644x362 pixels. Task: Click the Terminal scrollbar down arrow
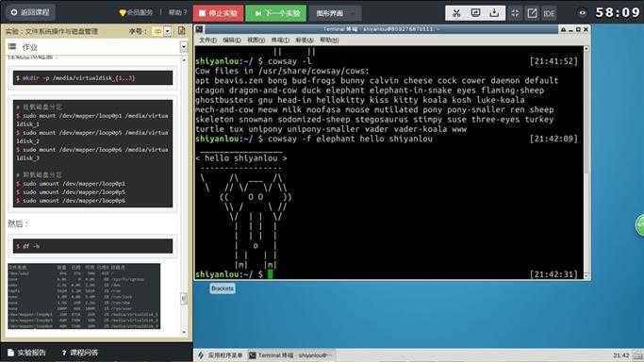[x=586, y=276]
